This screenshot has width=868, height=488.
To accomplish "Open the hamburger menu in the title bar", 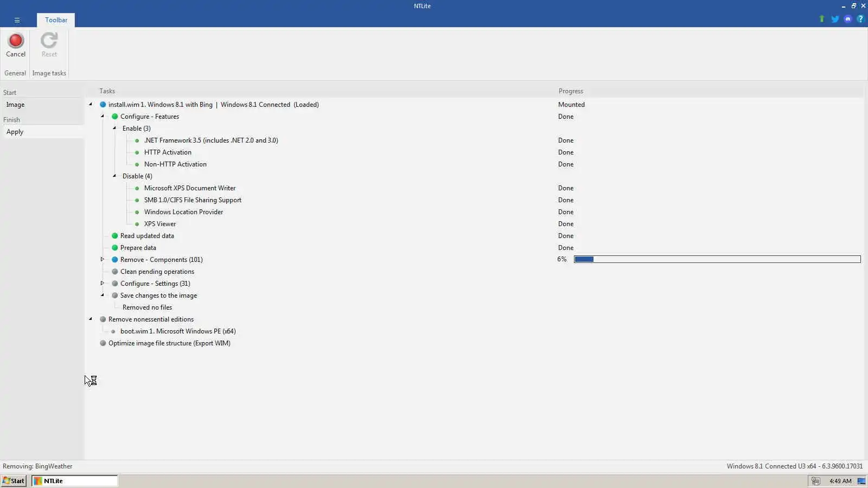I will 17,20.
